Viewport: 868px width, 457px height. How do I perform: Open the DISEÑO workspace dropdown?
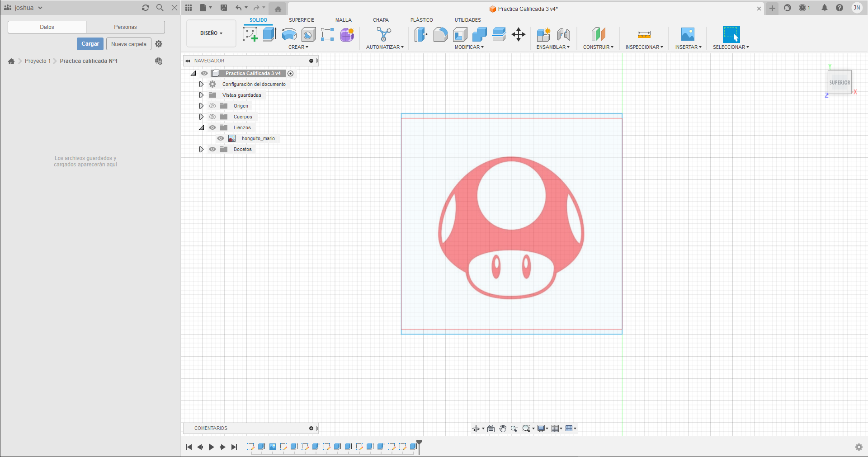coord(211,33)
